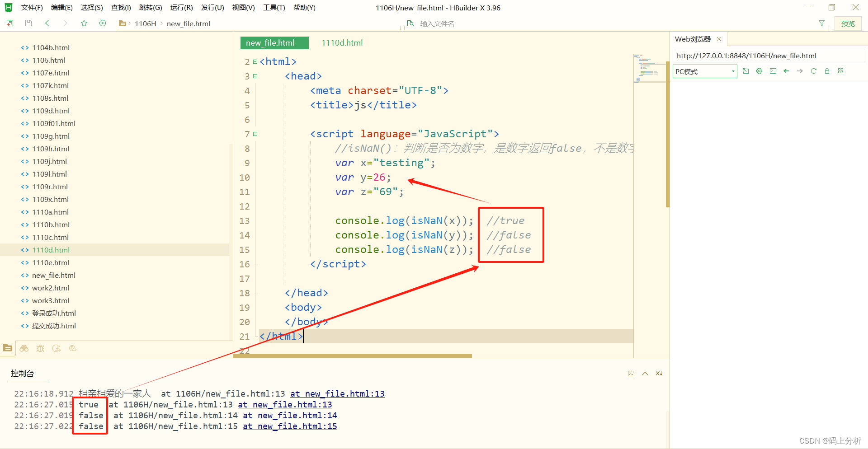Click 1106H in the breadcrumb
The width and height of the screenshot is (868, 449).
pyautogui.click(x=145, y=23)
